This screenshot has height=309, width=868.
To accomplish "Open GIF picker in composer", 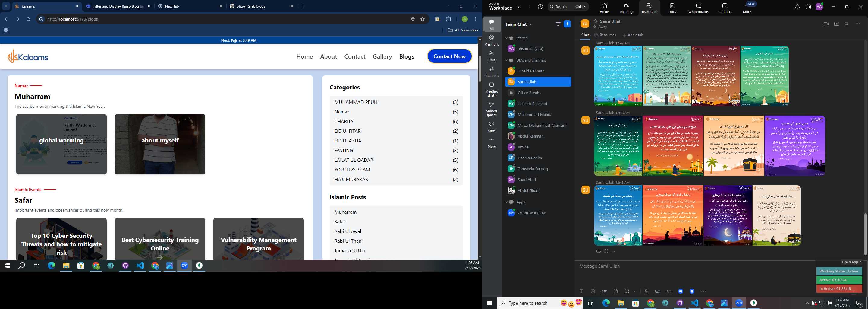I will 604,291.
